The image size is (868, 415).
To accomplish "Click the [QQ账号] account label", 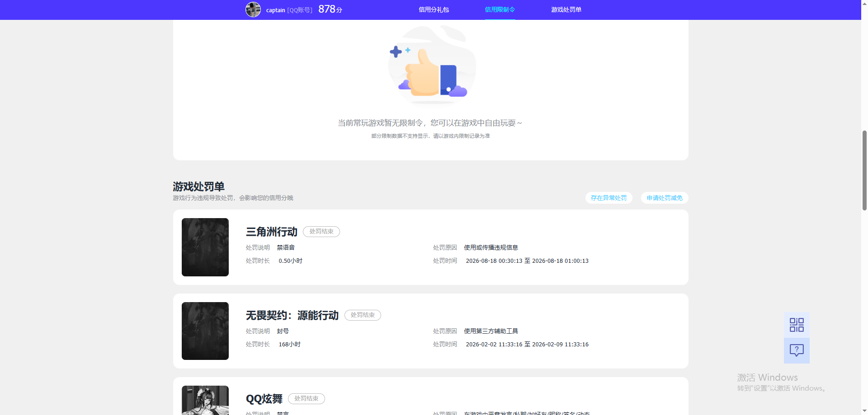I will (300, 10).
